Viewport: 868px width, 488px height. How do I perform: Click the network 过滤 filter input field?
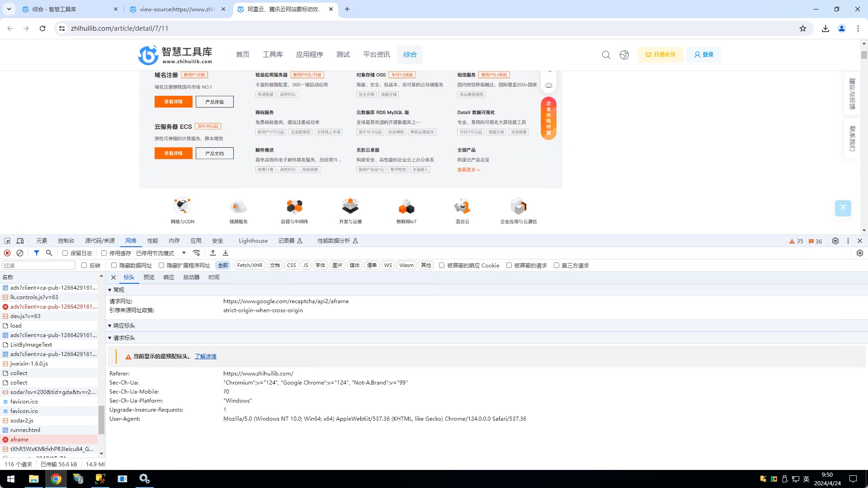(38, 265)
